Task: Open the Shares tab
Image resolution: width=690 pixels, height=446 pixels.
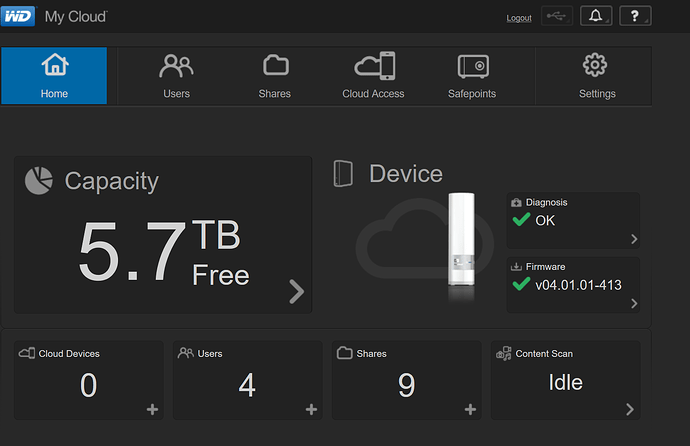Action: point(275,76)
